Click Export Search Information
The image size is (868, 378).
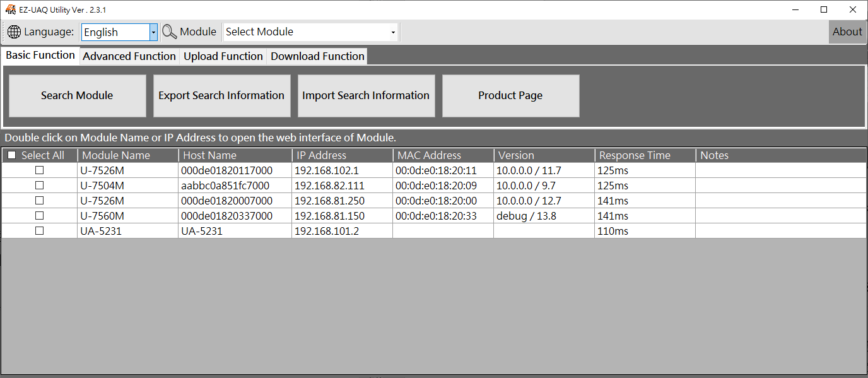click(x=221, y=95)
